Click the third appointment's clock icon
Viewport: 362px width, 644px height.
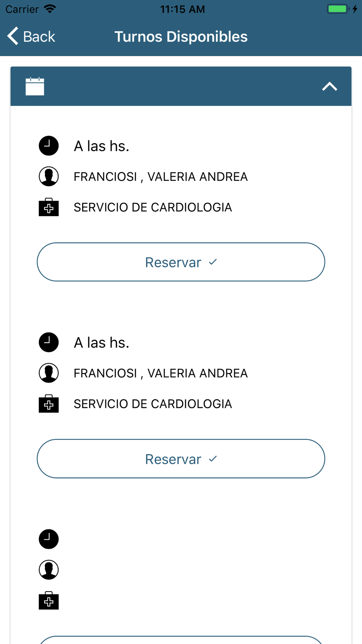tap(49, 539)
